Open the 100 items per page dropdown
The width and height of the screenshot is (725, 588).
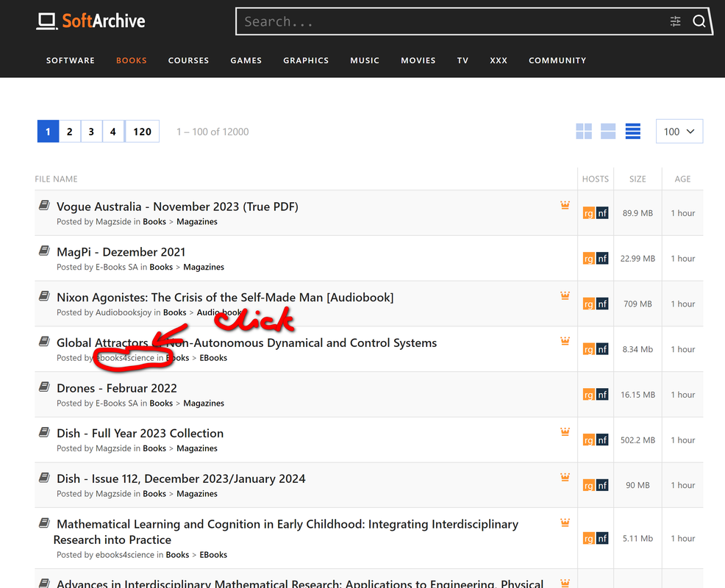coord(679,132)
